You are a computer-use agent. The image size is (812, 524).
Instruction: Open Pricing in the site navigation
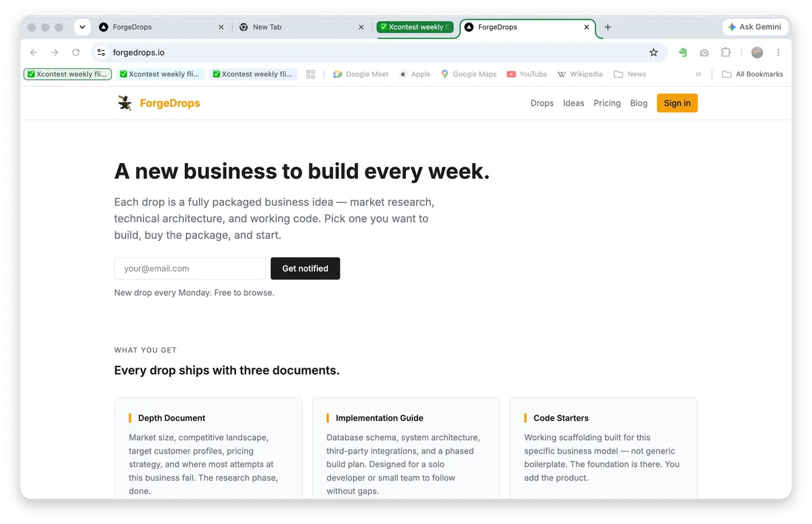(607, 103)
